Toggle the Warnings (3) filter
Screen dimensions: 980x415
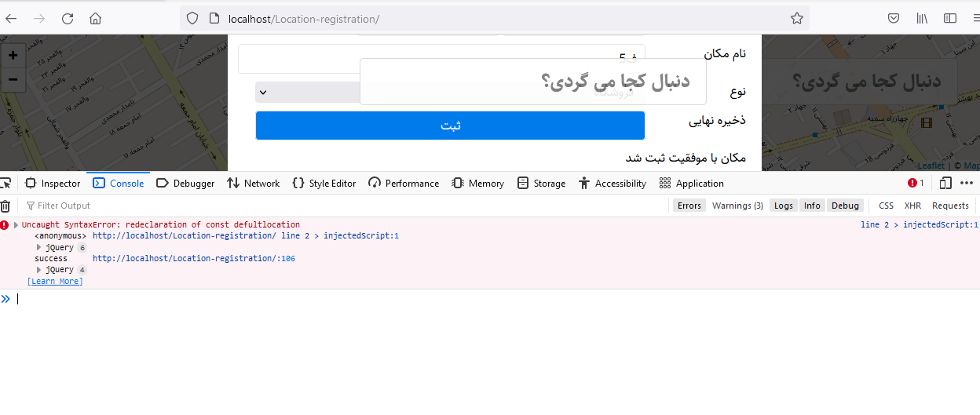(737, 206)
